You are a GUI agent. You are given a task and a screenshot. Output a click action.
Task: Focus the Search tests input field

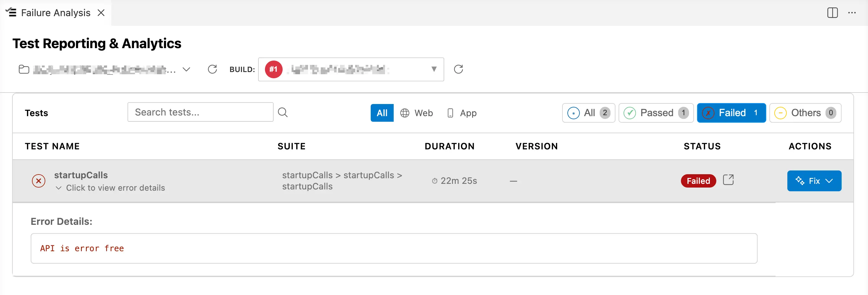[x=200, y=112]
